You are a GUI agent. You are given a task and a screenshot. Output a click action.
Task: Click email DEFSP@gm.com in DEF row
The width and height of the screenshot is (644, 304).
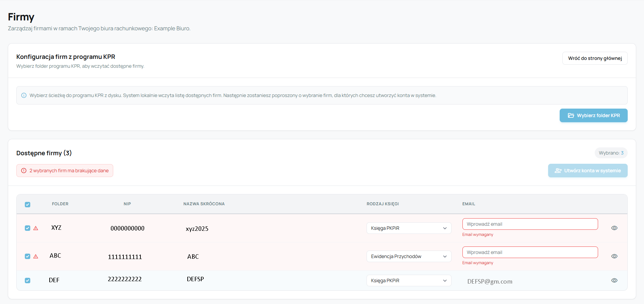[490, 282]
